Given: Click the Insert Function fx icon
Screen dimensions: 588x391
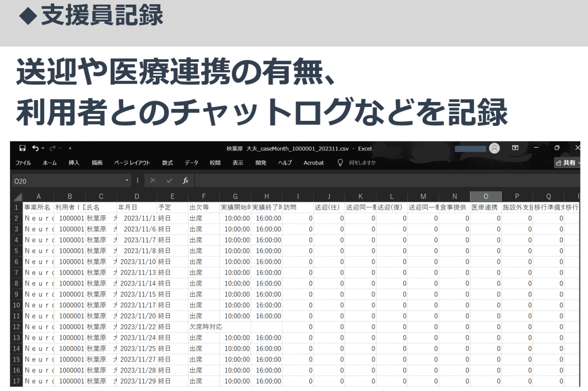Looking at the screenshot, I should pyautogui.click(x=186, y=181).
